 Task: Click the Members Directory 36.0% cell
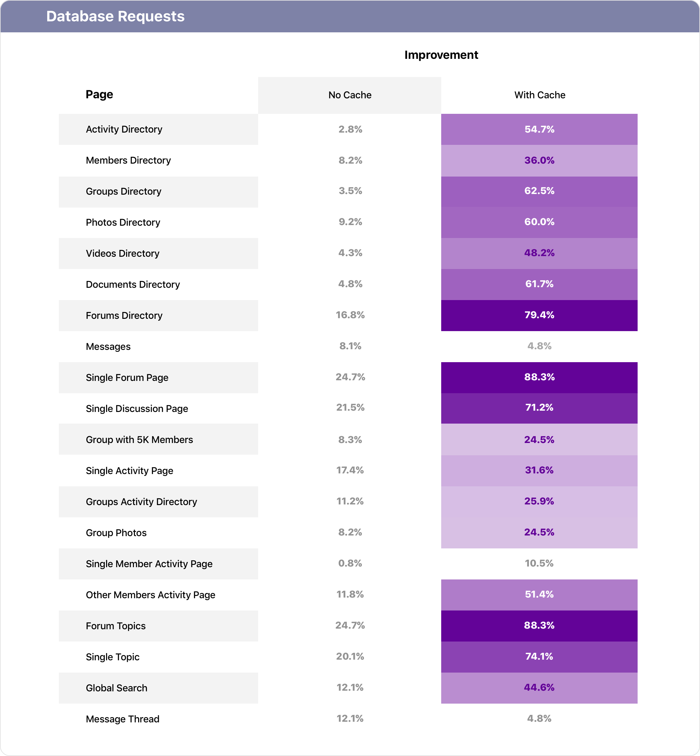(x=539, y=160)
